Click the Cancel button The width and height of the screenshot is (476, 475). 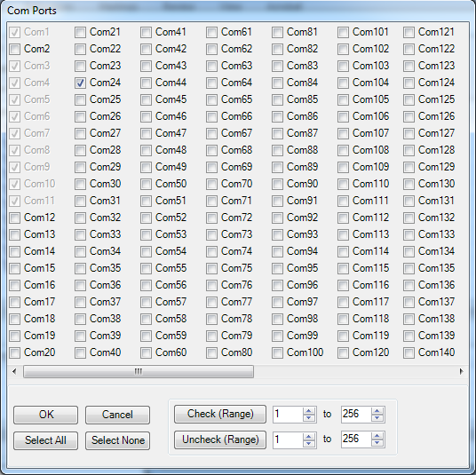coord(117,415)
